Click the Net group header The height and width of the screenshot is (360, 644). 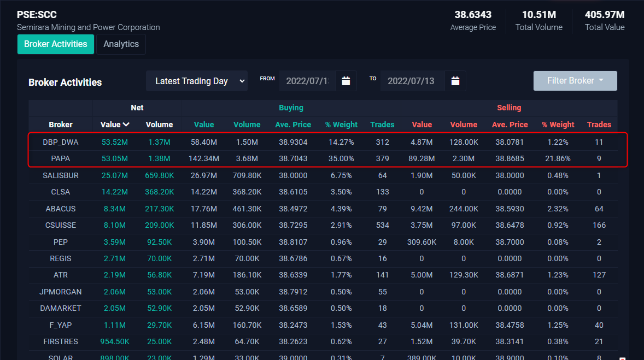pyautogui.click(x=137, y=108)
